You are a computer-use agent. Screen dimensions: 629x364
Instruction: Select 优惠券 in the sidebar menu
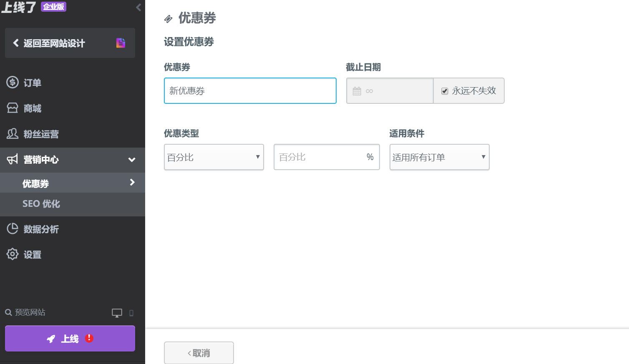(x=35, y=183)
